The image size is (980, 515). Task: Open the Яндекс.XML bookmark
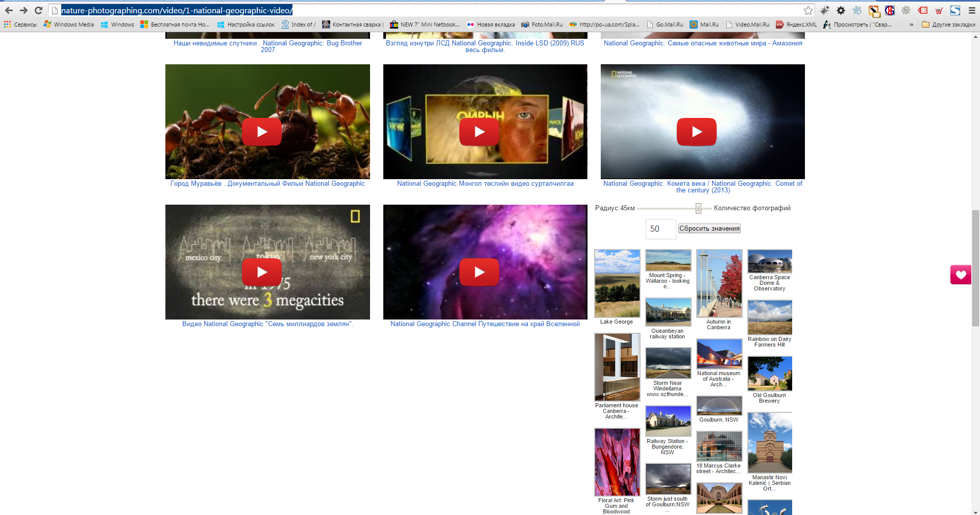click(796, 24)
